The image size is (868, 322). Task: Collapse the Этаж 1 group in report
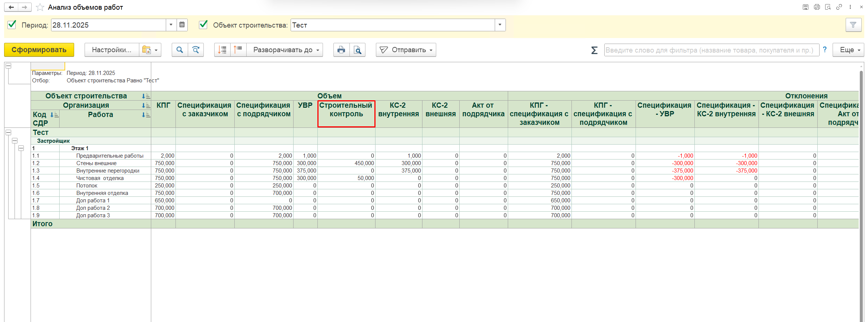pyautogui.click(x=21, y=148)
